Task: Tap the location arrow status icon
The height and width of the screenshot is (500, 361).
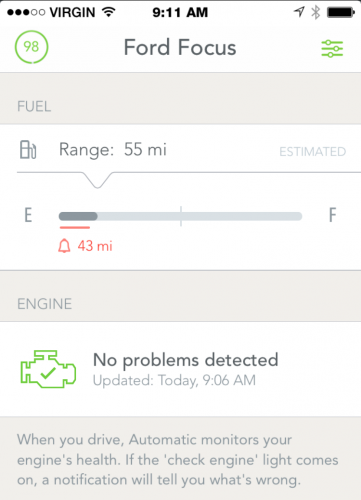Action: pyautogui.click(x=299, y=12)
